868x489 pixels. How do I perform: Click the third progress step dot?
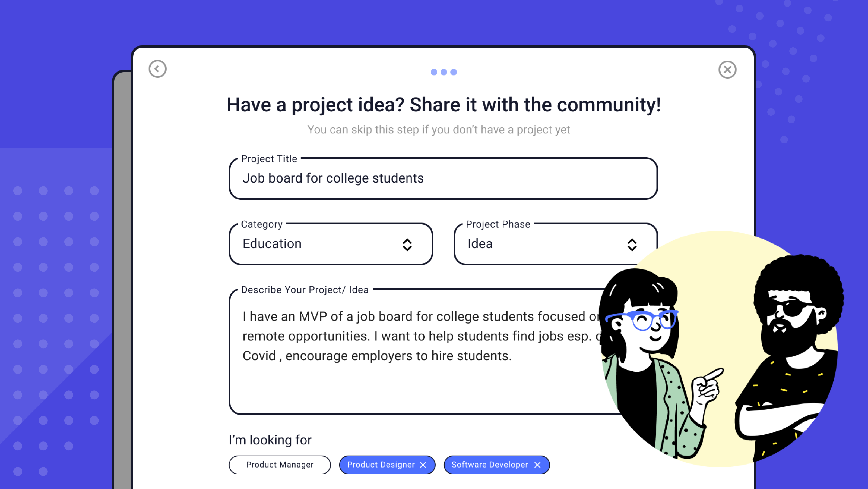454,72
